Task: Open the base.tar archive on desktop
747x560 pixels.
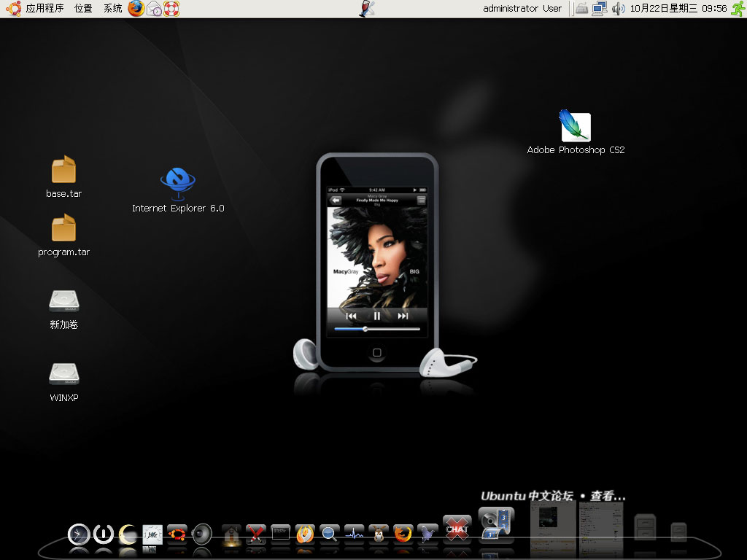Action: click(64, 176)
